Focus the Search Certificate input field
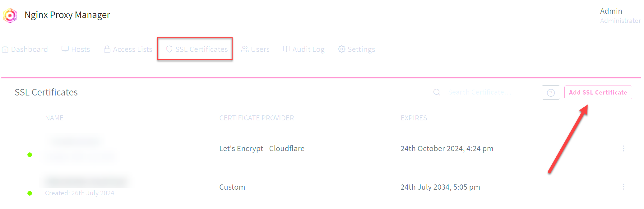 485,92
